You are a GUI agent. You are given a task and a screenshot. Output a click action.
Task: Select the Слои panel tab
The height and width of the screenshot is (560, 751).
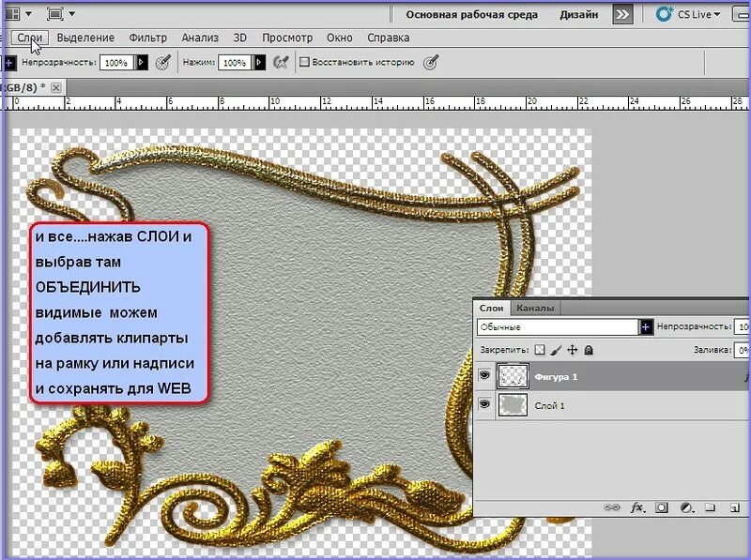491,309
